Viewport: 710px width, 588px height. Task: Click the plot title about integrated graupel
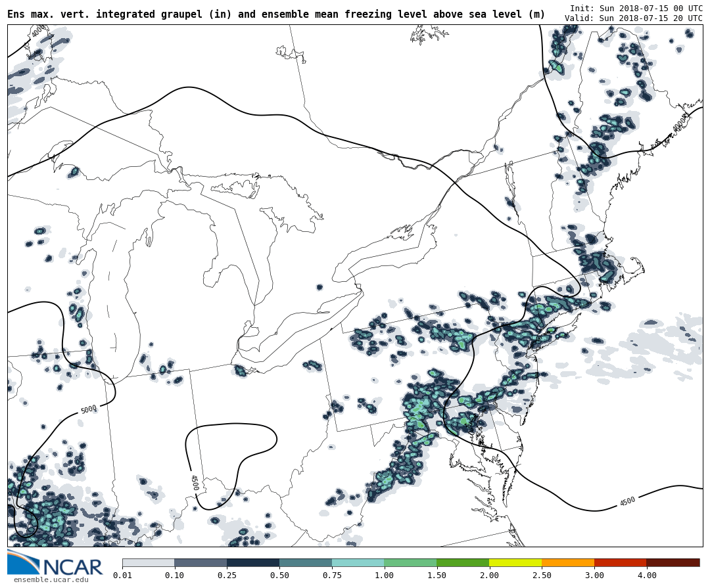[276, 14]
